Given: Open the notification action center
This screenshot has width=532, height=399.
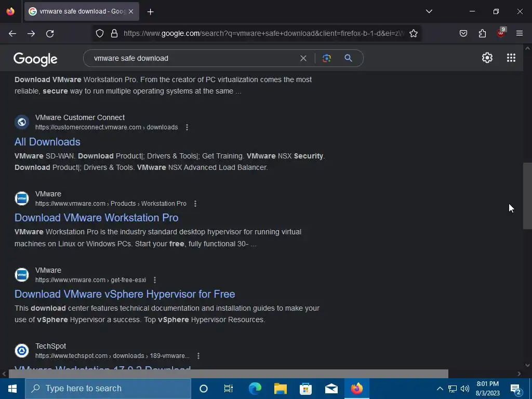Looking at the screenshot, I should 516,389.
